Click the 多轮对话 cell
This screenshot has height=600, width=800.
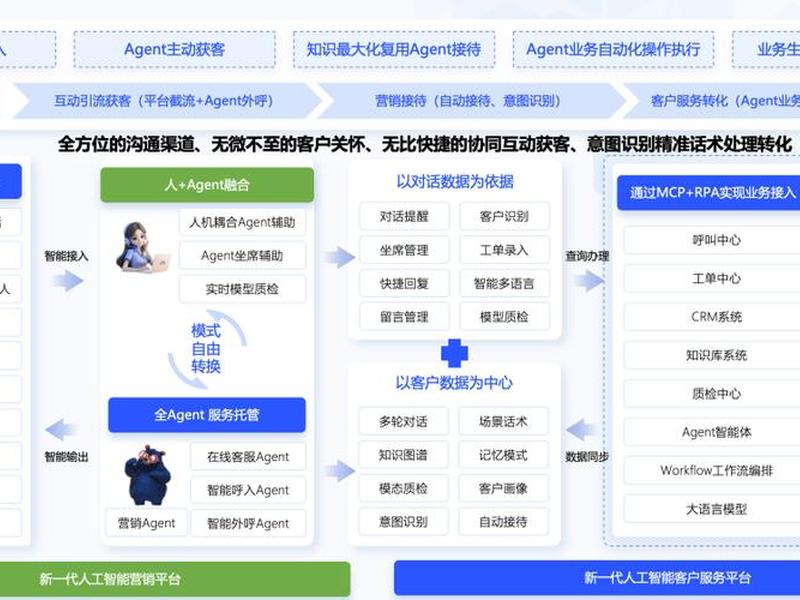403,421
